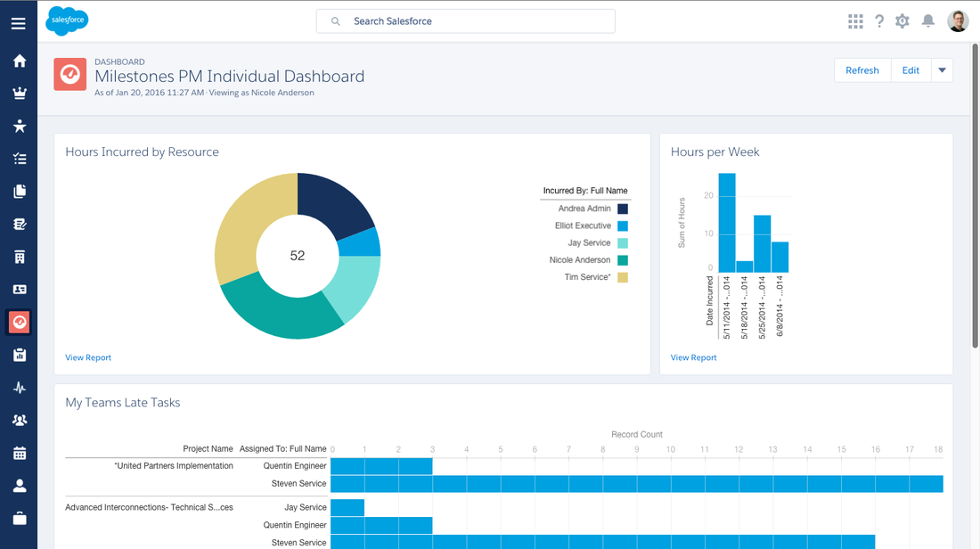Open the star icon in sidebar

20,126
